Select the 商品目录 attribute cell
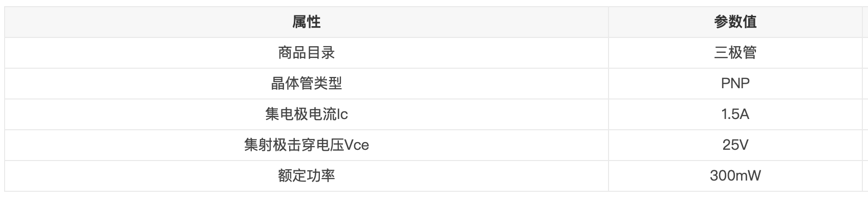868x199 pixels. [307, 53]
